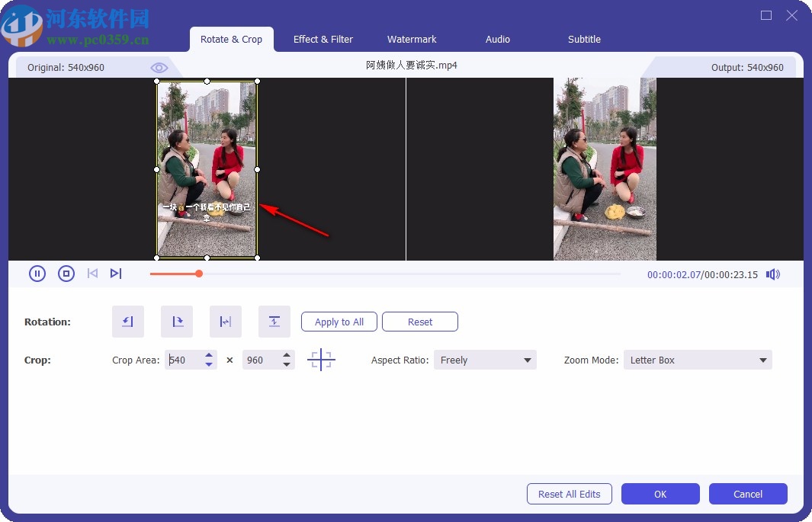The height and width of the screenshot is (522, 812).
Task: Skip to the next frame
Action: [116, 274]
